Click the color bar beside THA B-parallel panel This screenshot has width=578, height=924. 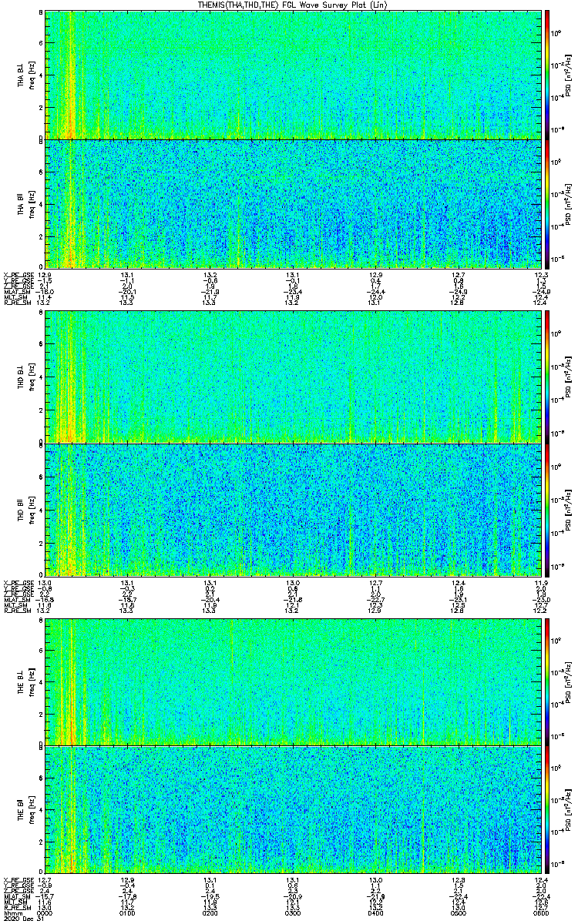(548, 203)
